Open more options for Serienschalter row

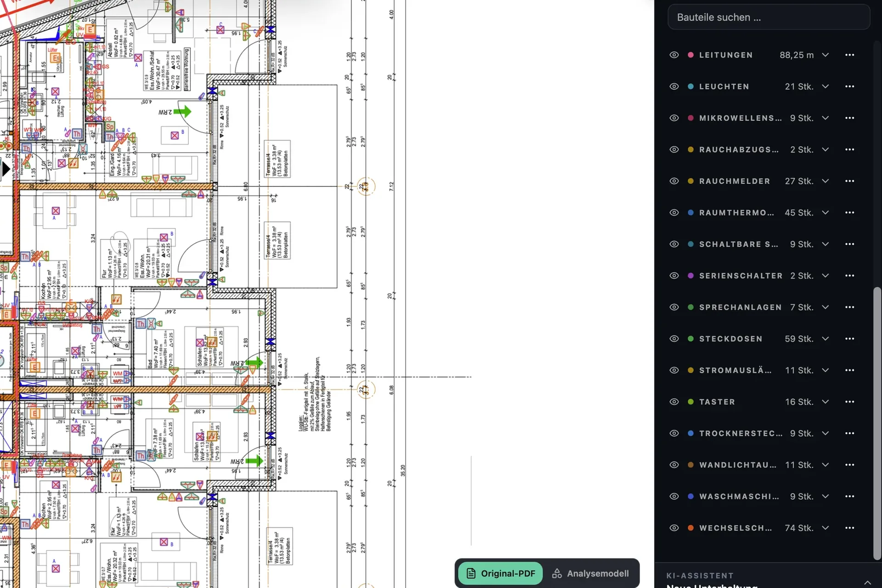tap(849, 276)
